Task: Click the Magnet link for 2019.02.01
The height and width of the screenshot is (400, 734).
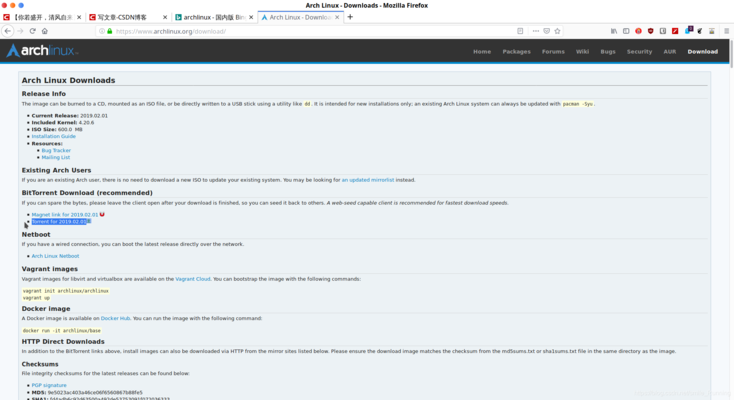Action: [65, 214]
